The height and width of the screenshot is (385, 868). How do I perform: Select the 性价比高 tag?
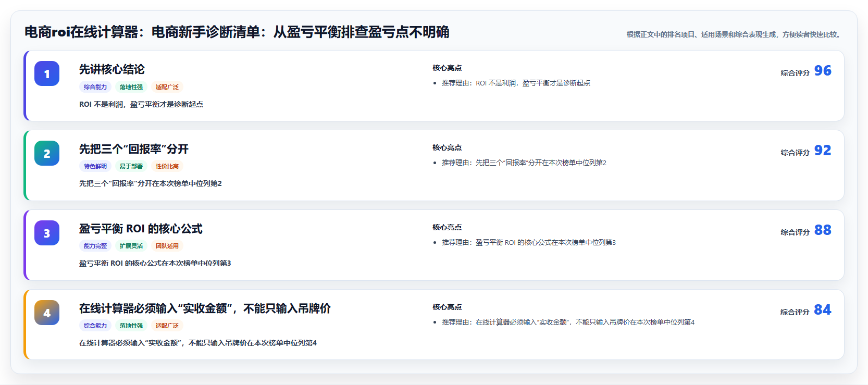tap(167, 166)
